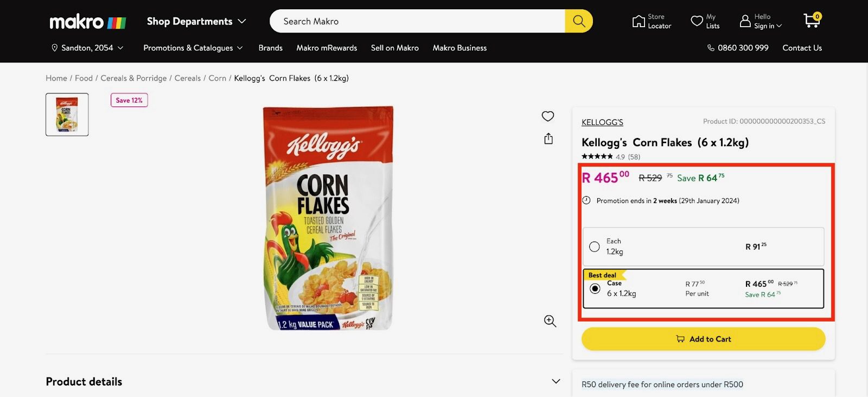
Task: Click the Search Makro input field
Action: pos(418,21)
